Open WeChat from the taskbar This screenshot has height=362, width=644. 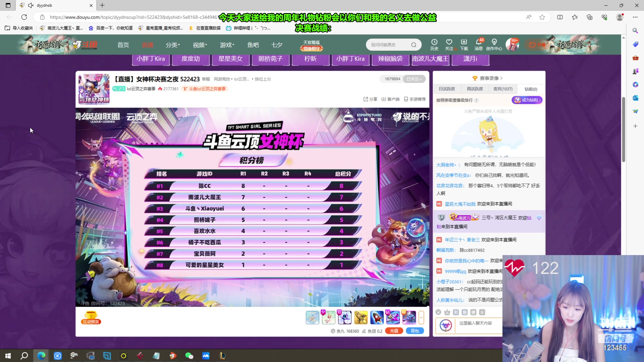(x=189, y=356)
